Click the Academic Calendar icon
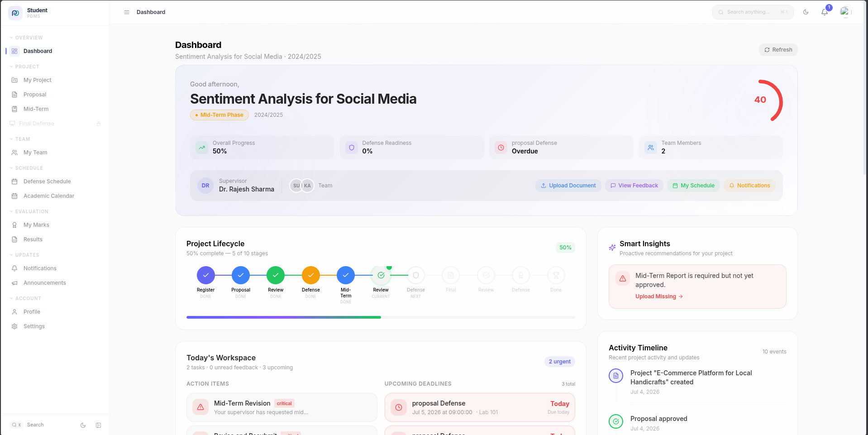 click(14, 196)
